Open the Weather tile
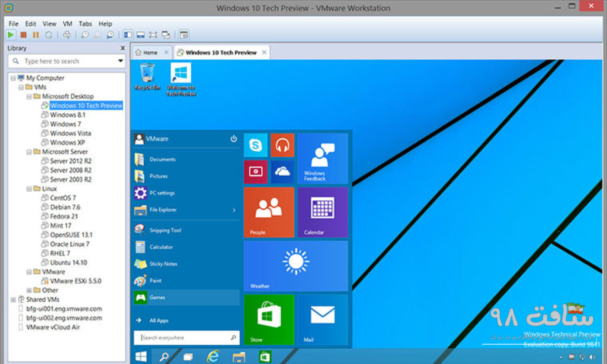 click(x=296, y=266)
